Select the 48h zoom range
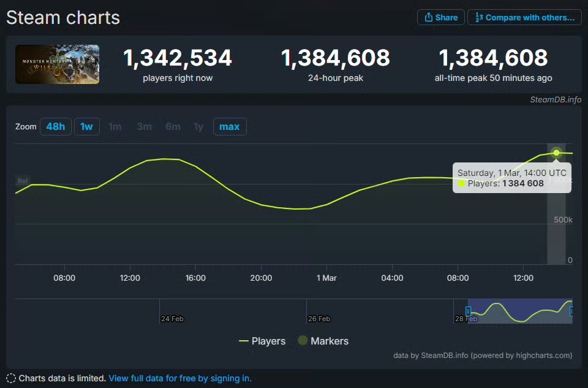This screenshot has height=388, width=588. click(56, 126)
